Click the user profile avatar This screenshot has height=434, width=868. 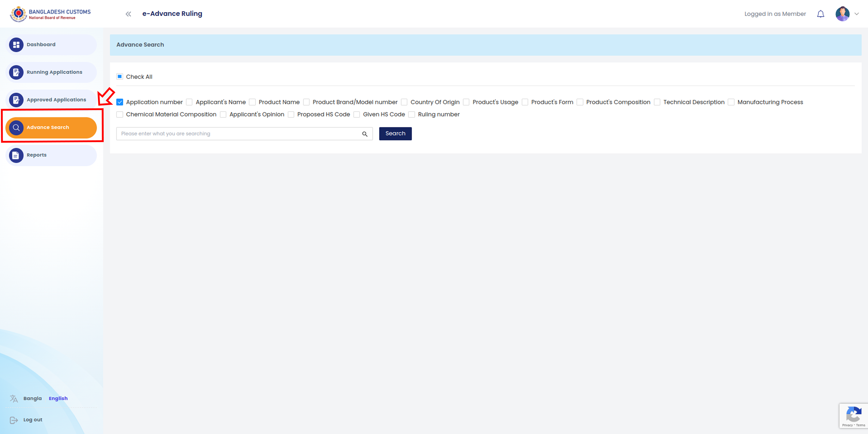point(842,14)
